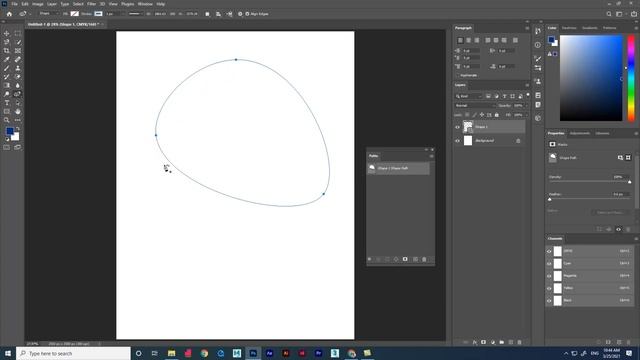Viewport: 640px width, 360px height.
Task: Open the Image menu
Action: tap(38, 4)
